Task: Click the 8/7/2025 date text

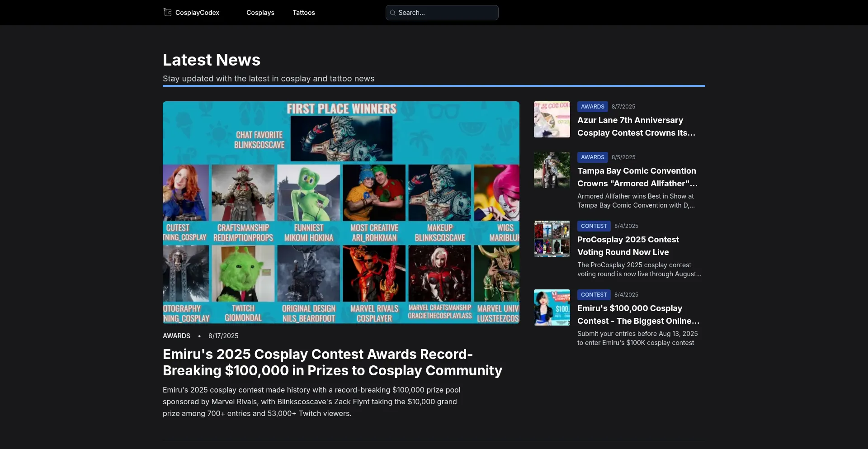Action: click(623, 107)
